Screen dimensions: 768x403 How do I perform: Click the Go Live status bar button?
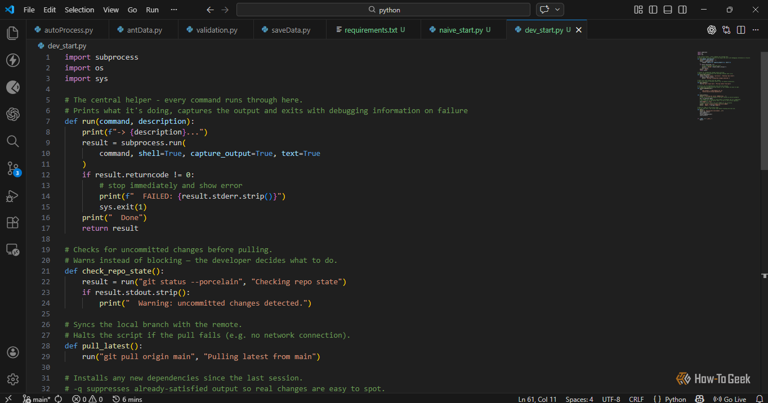730,399
